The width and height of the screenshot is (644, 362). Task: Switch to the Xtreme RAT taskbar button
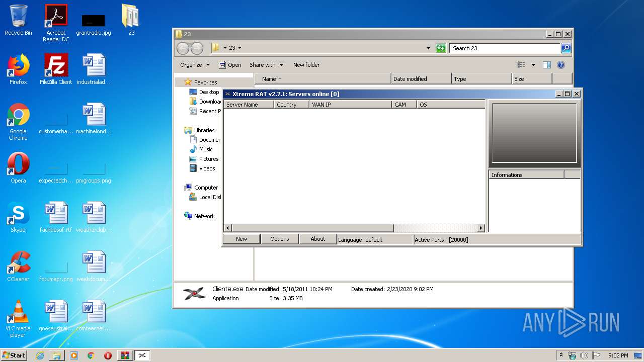tap(142, 355)
